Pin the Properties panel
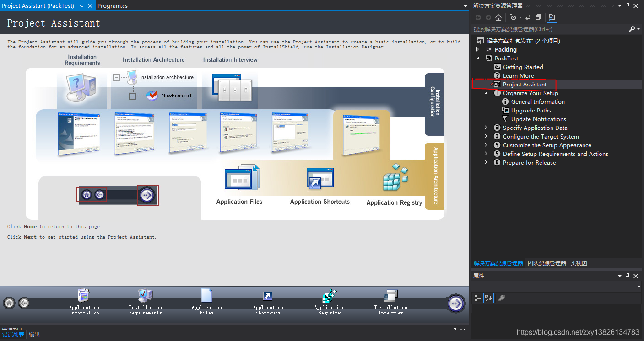The image size is (644, 341). (x=628, y=276)
